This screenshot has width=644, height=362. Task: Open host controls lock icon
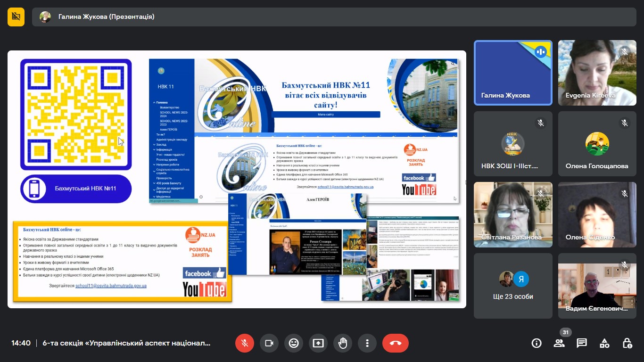(x=627, y=343)
